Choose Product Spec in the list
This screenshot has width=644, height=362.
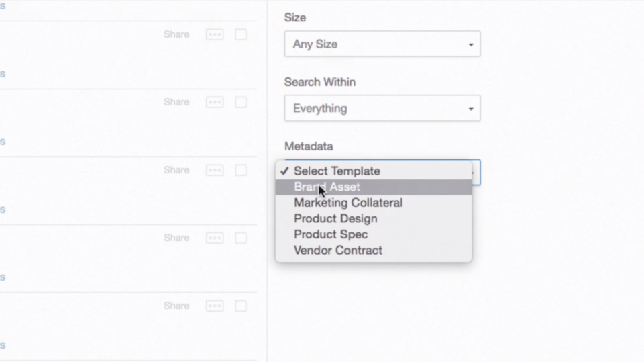click(331, 234)
